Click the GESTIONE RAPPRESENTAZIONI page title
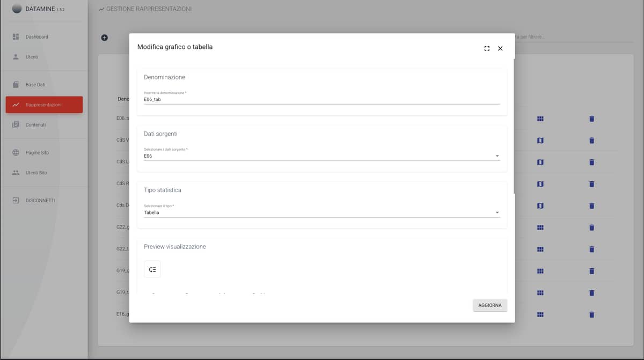This screenshot has width=644, height=360. (x=149, y=9)
